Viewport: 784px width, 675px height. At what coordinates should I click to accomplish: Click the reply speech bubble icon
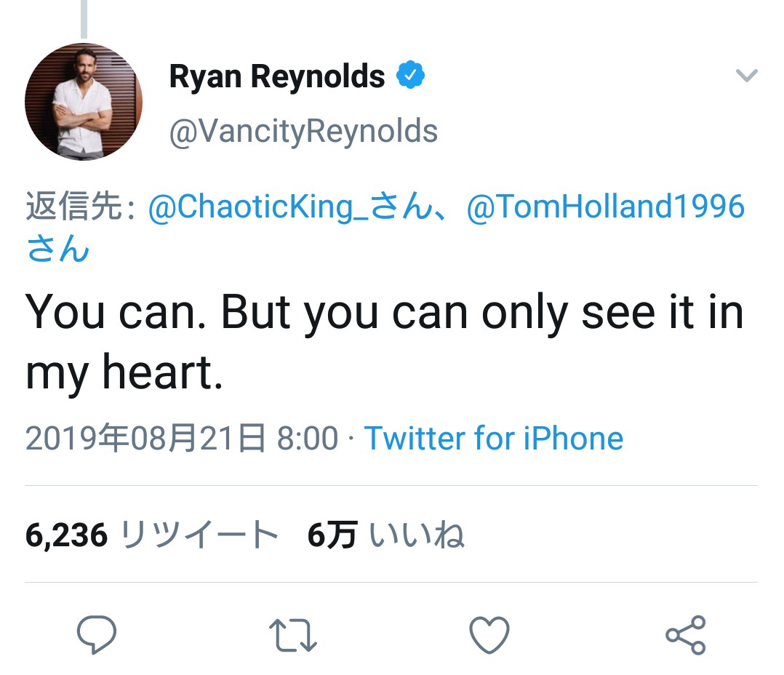tap(97, 635)
